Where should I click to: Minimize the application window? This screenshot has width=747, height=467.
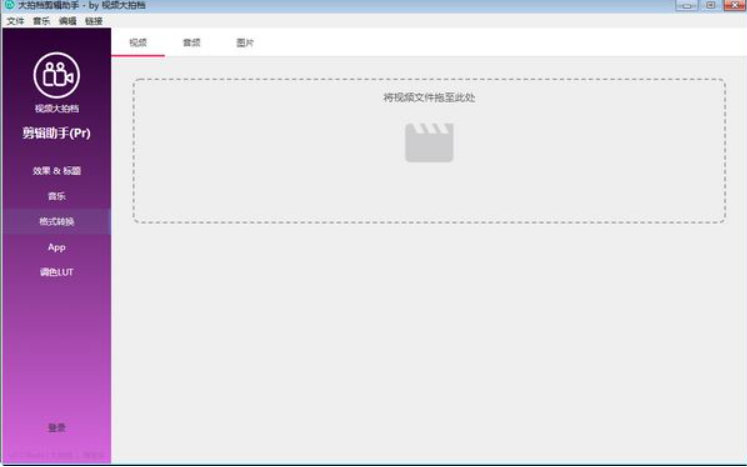click(686, 6)
